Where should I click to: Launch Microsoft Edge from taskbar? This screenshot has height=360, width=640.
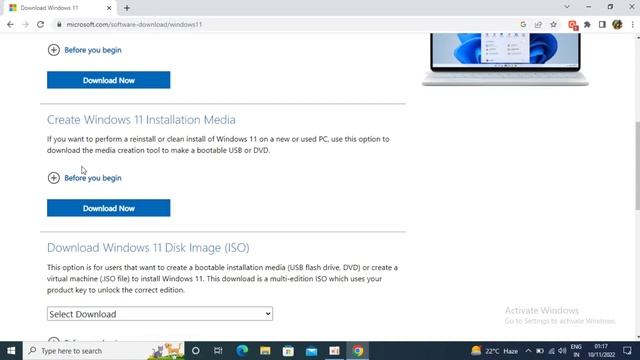(x=242, y=351)
